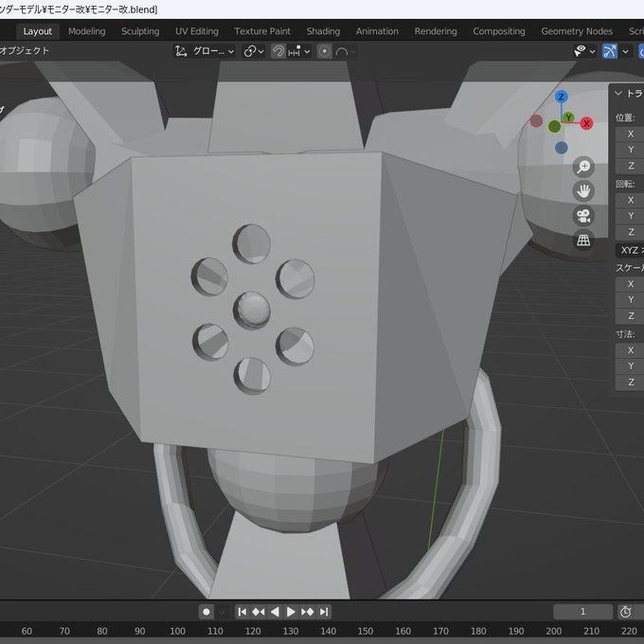The image size is (644, 644).
Task: Open the gizmo options arrow dropdown
Action: pyautogui.click(x=625, y=51)
